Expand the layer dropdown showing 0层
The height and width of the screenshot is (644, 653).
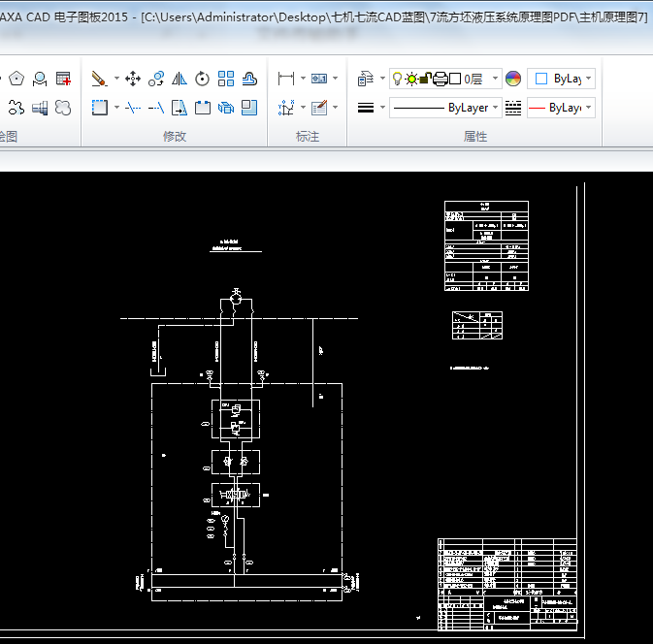point(495,79)
